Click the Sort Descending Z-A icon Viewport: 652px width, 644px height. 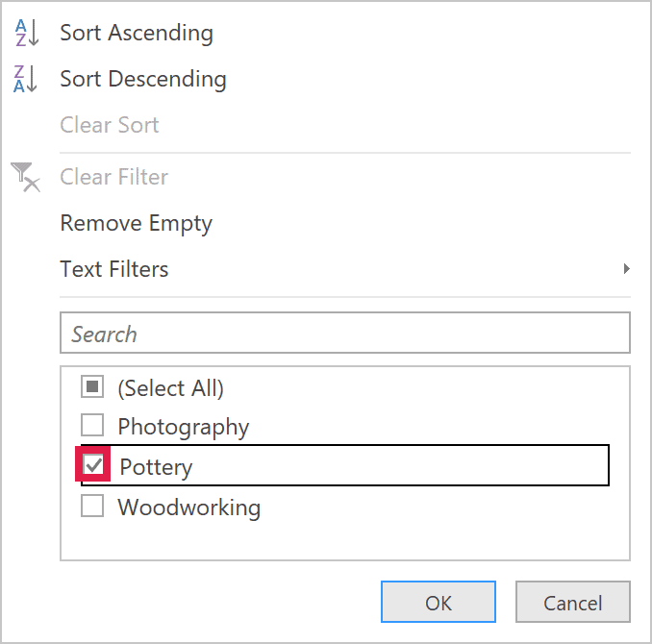(x=26, y=79)
